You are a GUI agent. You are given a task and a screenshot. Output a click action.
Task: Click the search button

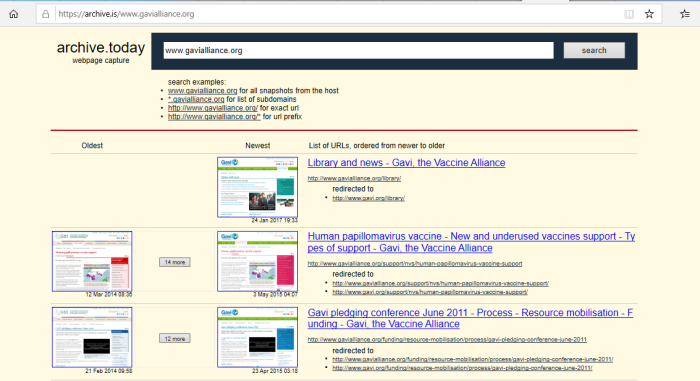point(594,50)
